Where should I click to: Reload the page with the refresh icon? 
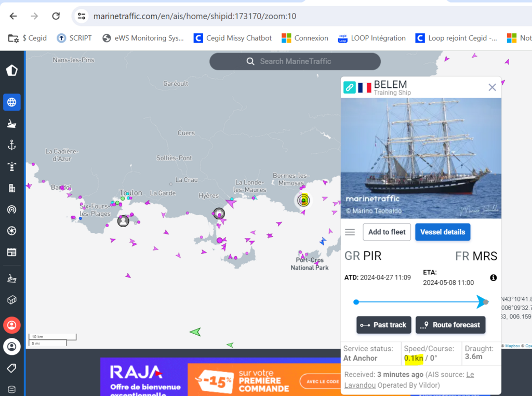(x=56, y=16)
